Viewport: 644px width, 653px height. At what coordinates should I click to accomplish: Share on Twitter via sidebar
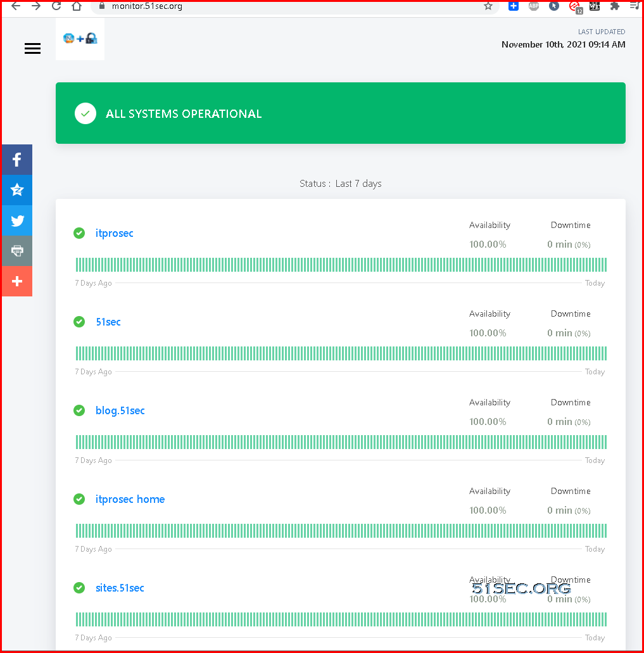pyautogui.click(x=17, y=220)
